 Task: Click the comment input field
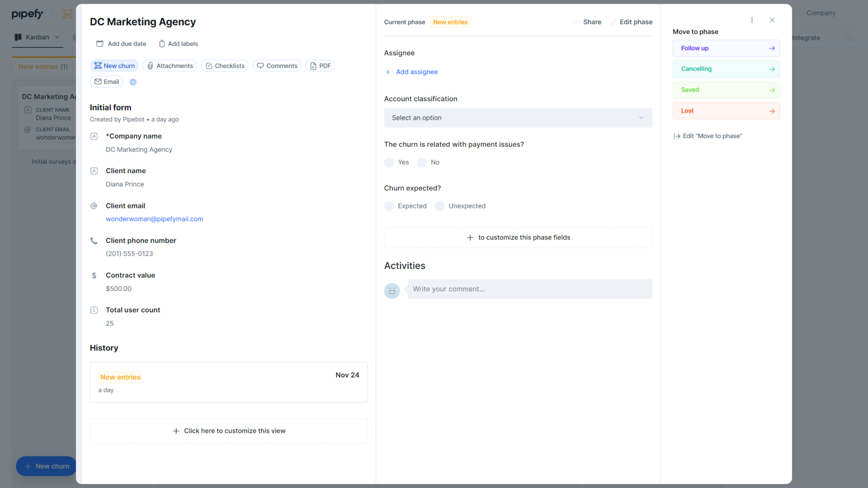(529, 289)
